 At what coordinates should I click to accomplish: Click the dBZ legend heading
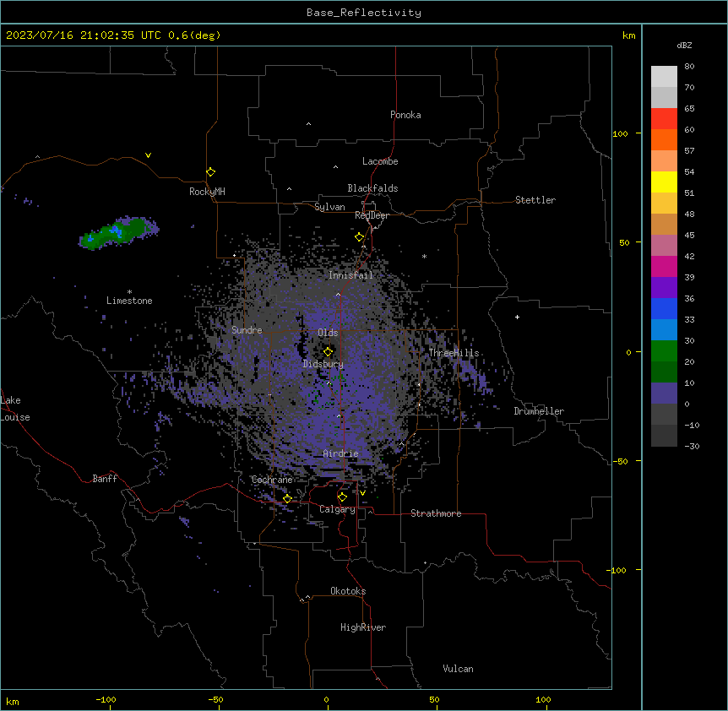click(684, 46)
